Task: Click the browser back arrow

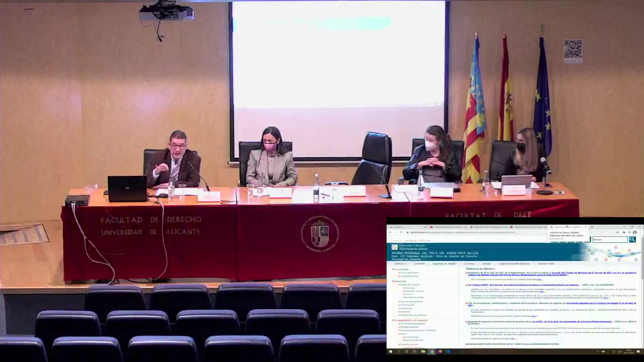Action: click(x=390, y=232)
